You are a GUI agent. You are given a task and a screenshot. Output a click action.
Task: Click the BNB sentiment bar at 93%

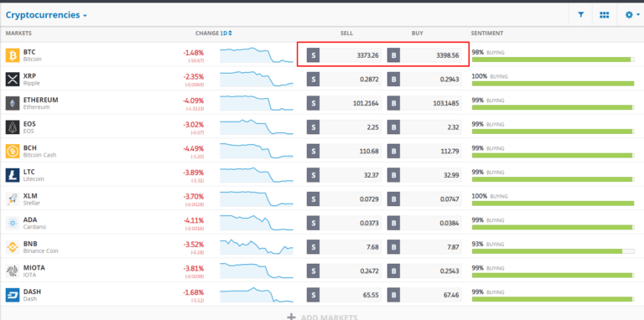pos(553,251)
